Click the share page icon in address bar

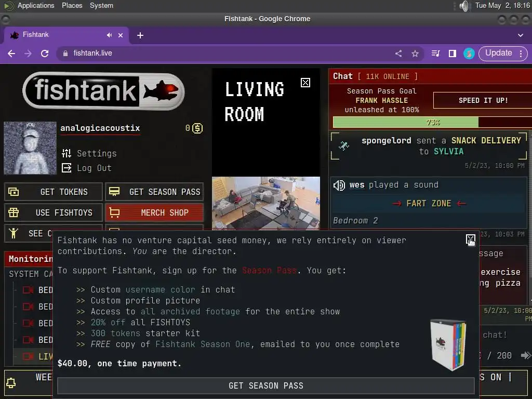click(x=398, y=54)
